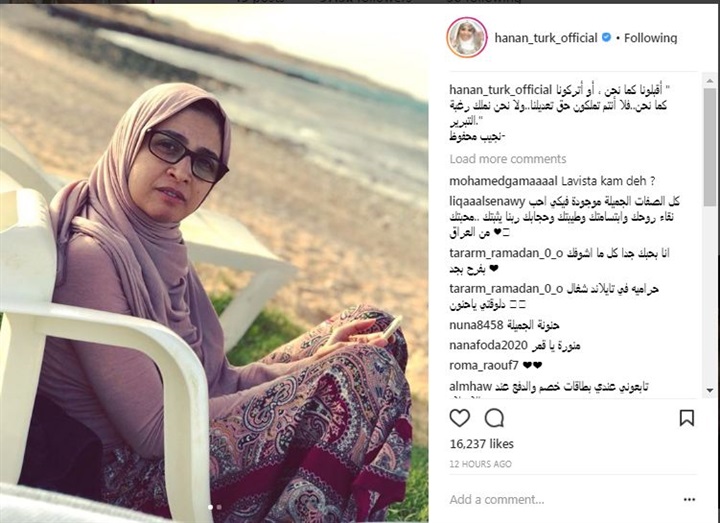Open roma_raouf7 commenter profile
The height and width of the screenshot is (523, 720).
pos(484,366)
